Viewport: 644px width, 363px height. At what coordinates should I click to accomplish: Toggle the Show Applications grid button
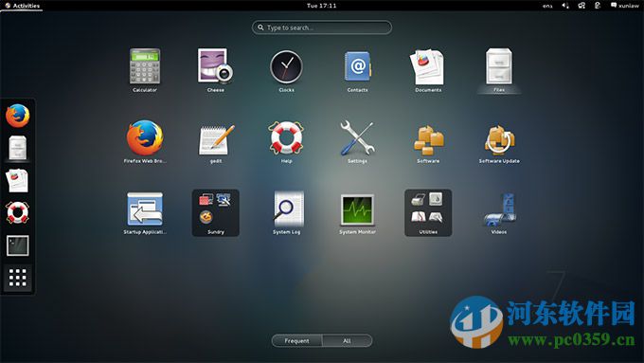coord(18,278)
